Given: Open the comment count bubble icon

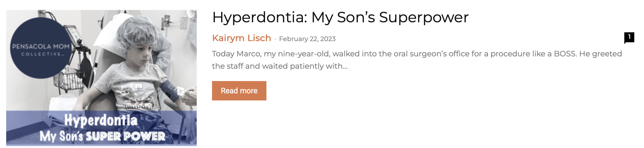Looking at the screenshot, I should [629, 37].
